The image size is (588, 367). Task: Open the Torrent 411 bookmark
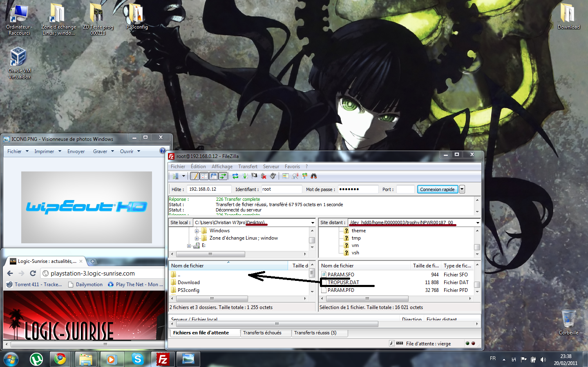click(34, 285)
